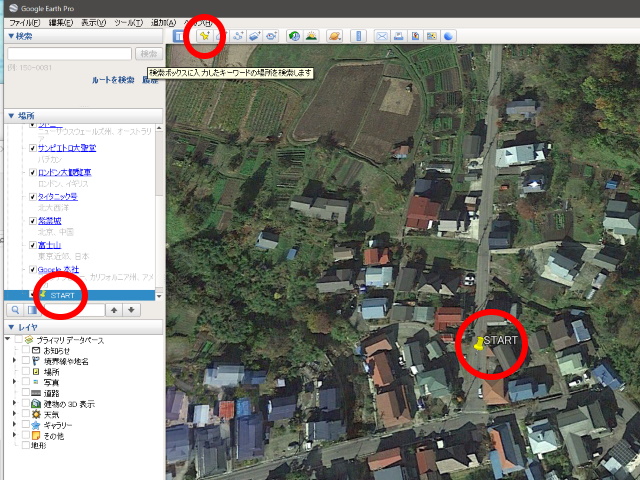Uncheck the タイタニック号 place checkbox
640x480 pixels.
pyautogui.click(x=33, y=197)
